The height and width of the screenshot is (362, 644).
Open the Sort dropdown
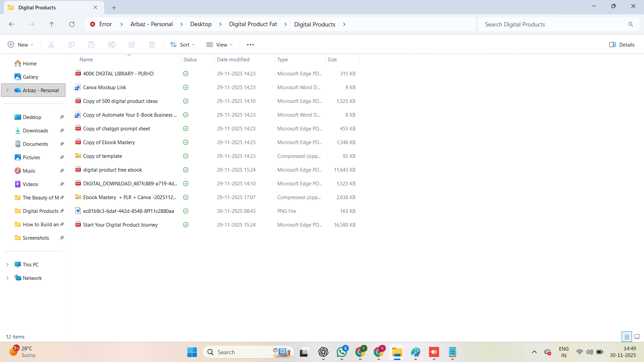[182, 45]
